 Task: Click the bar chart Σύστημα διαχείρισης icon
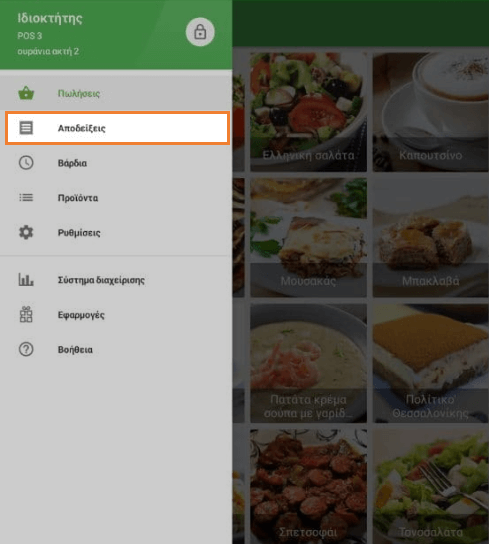click(26, 280)
